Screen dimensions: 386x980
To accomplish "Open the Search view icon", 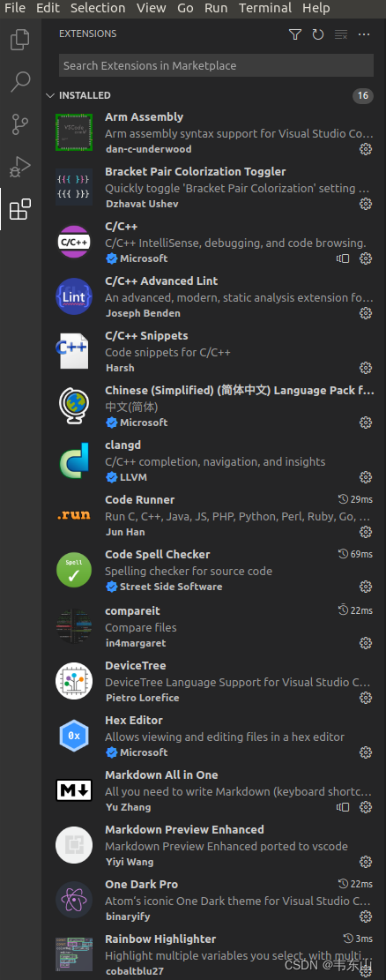I will [20, 82].
